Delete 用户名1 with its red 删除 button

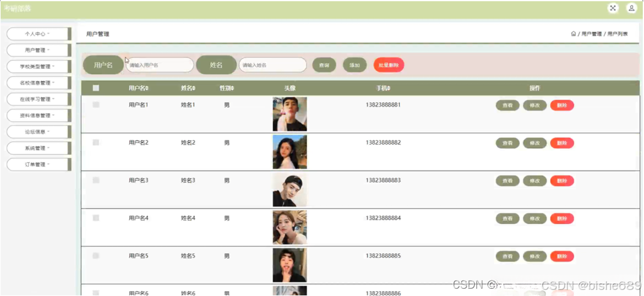(562, 106)
